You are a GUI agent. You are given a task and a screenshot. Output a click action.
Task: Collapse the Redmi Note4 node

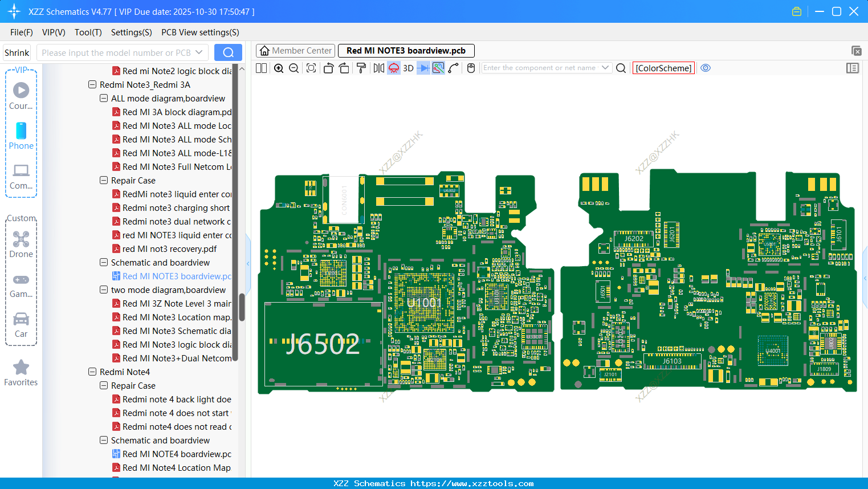tap(92, 372)
